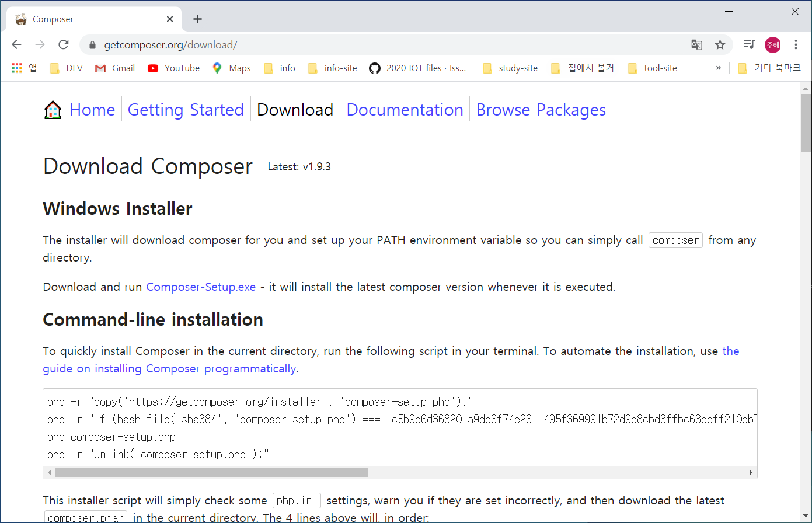
Task: Open the Maps bookmark
Action: coord(232,68)
